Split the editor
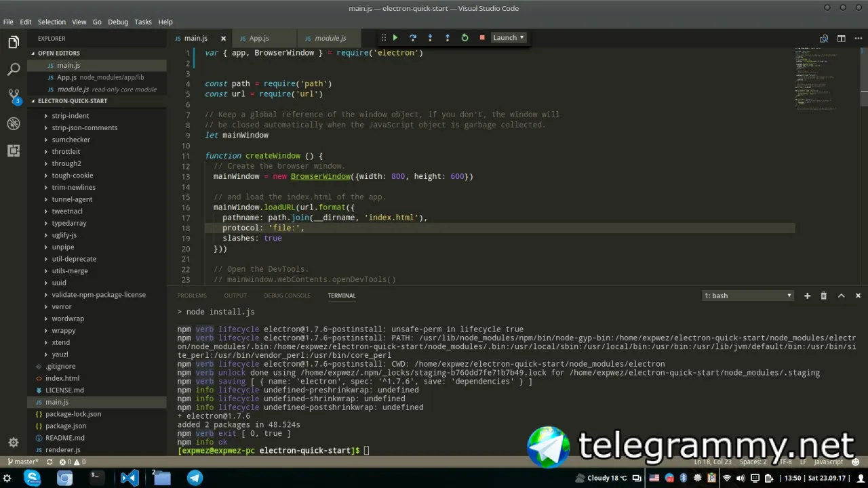 coord(841,39)
